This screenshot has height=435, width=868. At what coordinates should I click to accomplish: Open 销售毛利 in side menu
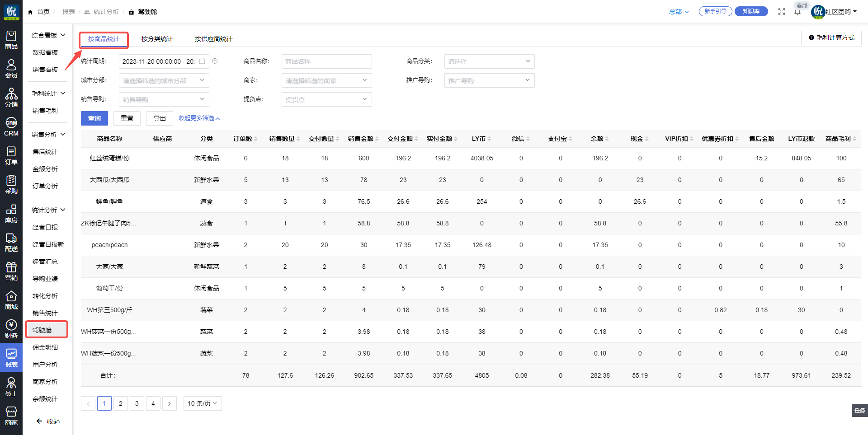click(45, 111)
